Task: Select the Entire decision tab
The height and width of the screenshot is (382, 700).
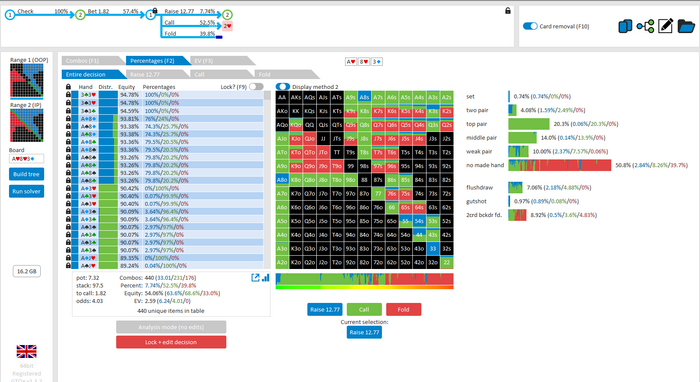Action: (93, 75)
